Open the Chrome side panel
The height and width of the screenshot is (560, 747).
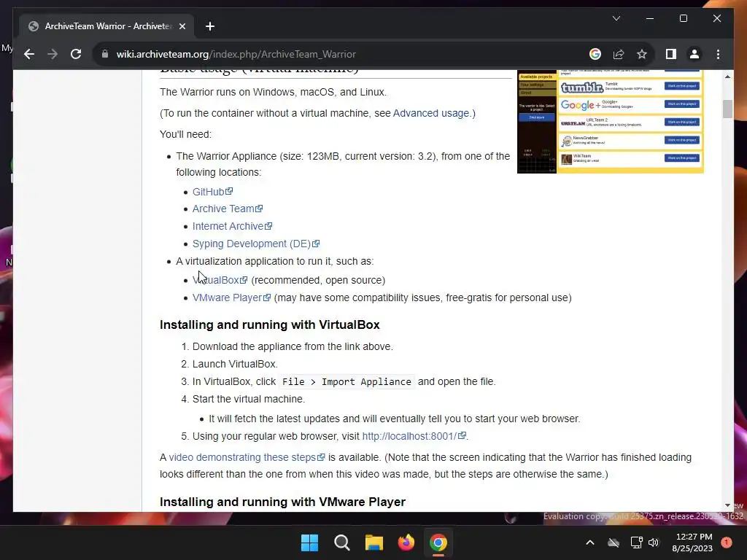point(671,54)
